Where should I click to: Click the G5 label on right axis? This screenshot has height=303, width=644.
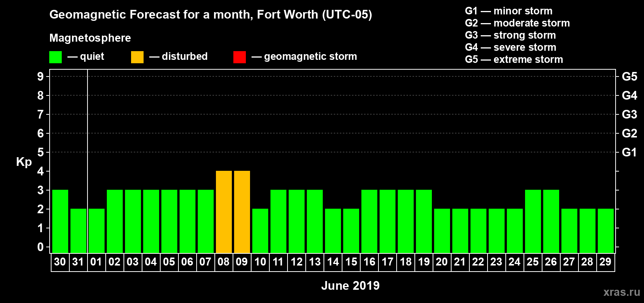coord(629,77)
